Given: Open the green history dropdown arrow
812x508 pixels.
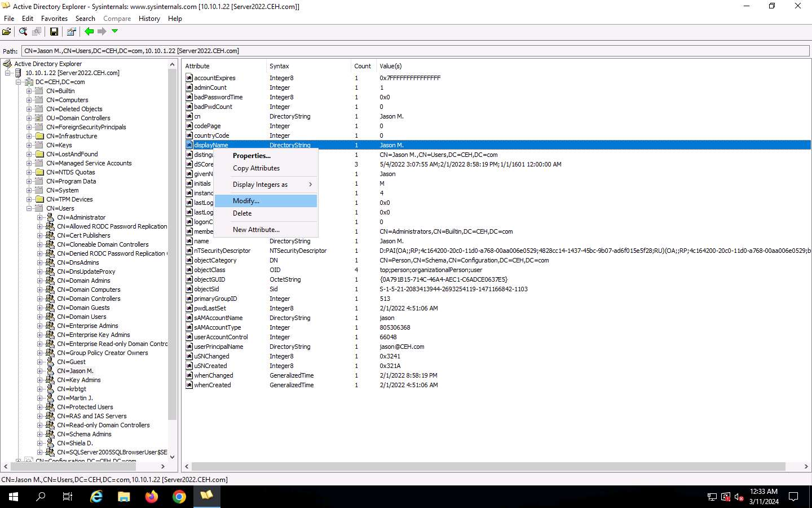Looking at the screenshot, I should pyautogui.click(x=114, y=32).
